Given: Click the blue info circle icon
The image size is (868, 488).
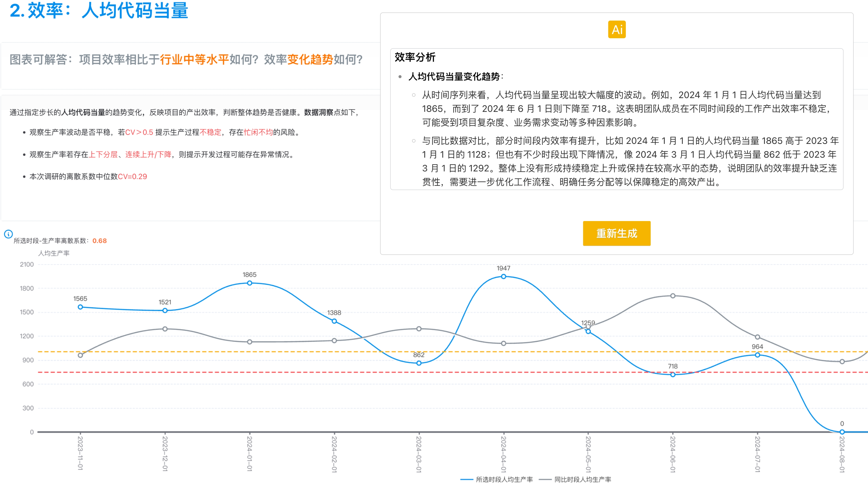Looking at the screenshot, I should click(x=8, y=234).
